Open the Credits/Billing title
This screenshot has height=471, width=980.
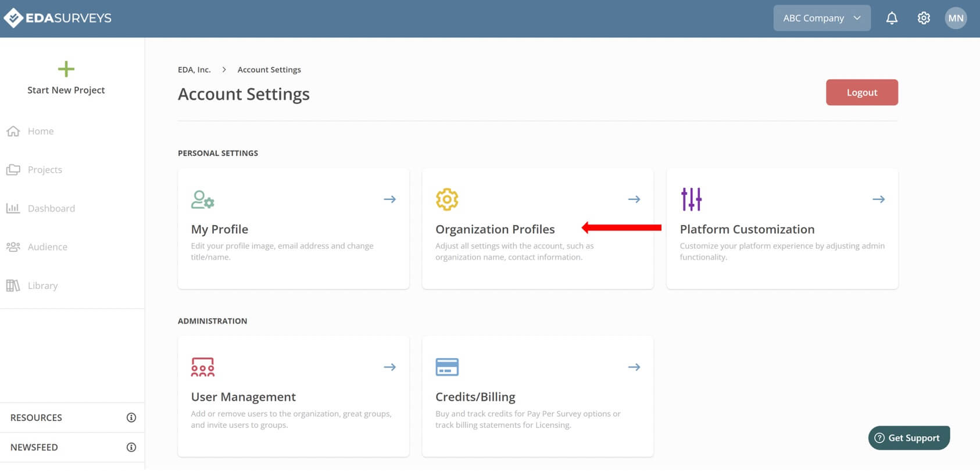[475, 397]
